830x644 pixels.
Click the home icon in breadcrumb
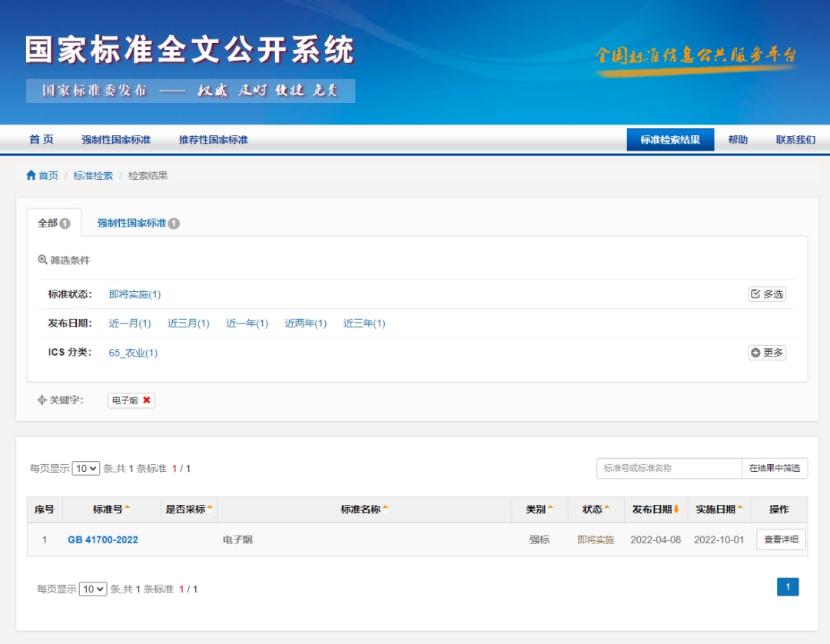click(32, 175)
